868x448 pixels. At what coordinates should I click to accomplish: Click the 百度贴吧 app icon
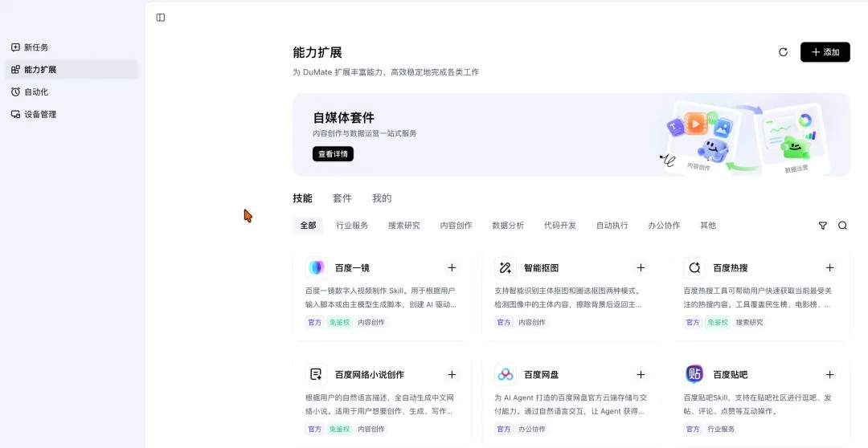[694, 374]
